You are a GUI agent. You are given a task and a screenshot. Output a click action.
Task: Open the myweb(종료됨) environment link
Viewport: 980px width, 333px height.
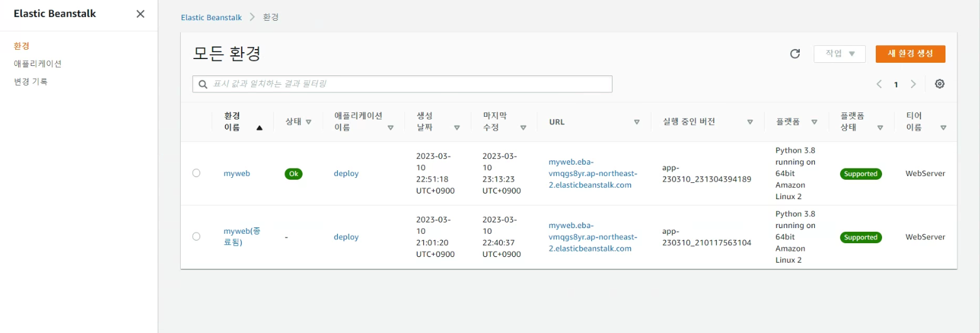coord(242,236)
